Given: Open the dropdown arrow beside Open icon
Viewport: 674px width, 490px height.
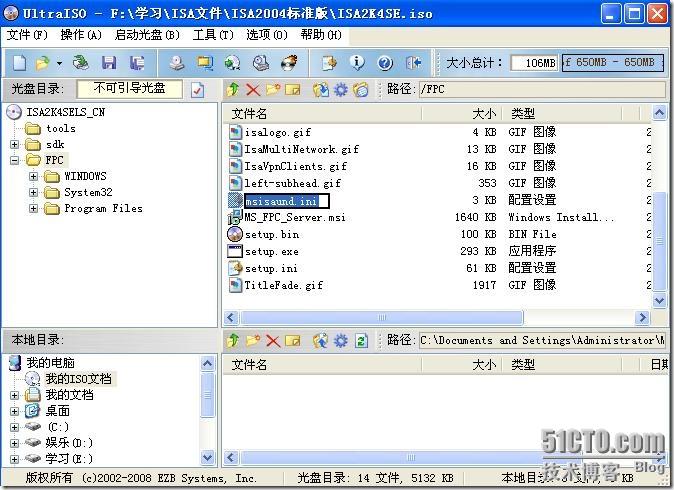Looking at the screenshot, I should click(59, 64).
